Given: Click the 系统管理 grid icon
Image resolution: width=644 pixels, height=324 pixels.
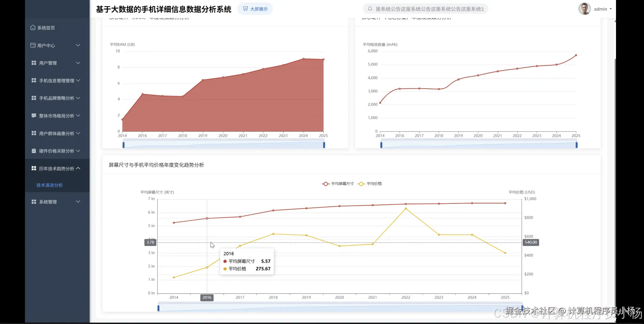Looking at the screenshot, I should (x=34, y=202).
